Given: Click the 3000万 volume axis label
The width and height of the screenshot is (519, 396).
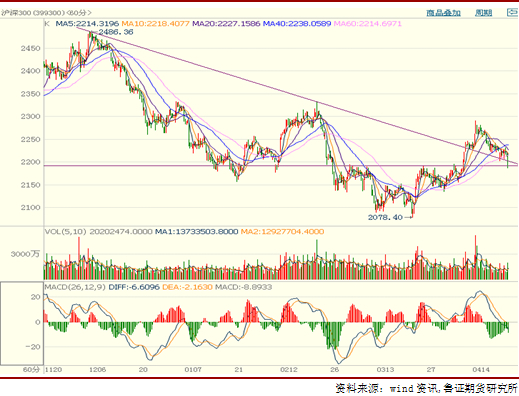Looking at the screenshot, I should click(25, 254).
